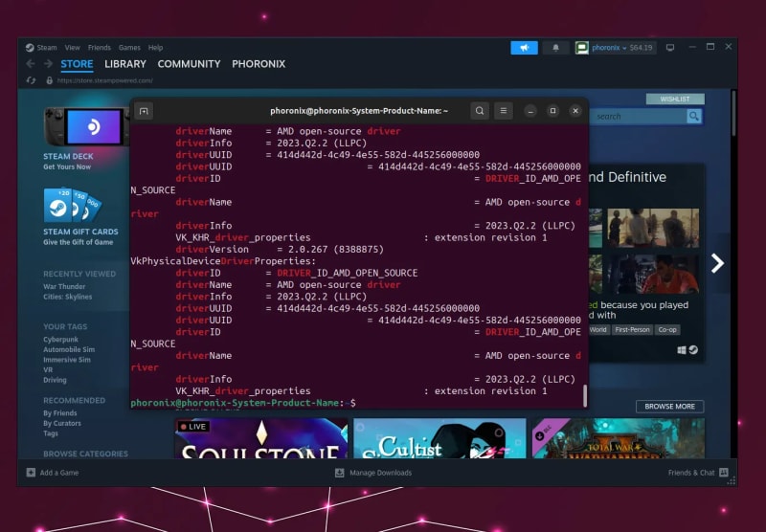Open the Cyberpunk tag link
Image resolution: width=766 pixels, height=532 pixels.
(x=61, y=339)
